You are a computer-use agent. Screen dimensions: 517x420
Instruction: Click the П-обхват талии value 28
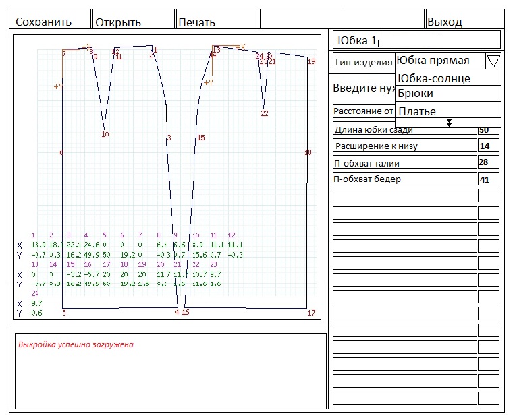(x=488, y=162)
